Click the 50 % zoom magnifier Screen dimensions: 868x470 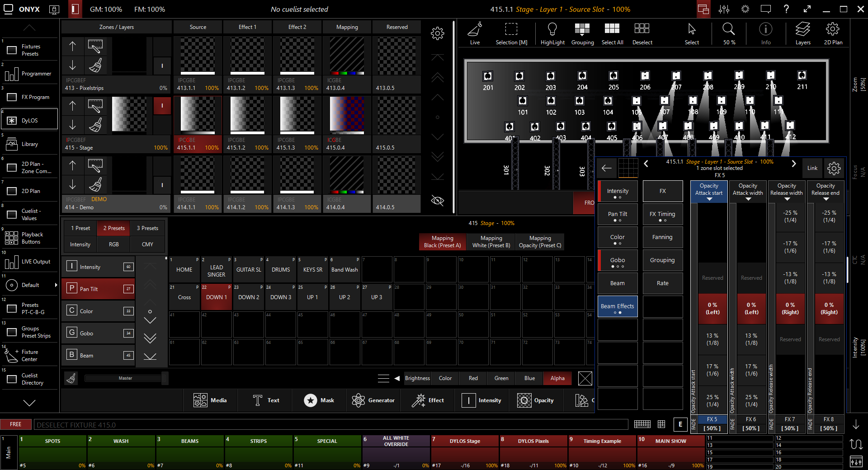tap(729, 33)
